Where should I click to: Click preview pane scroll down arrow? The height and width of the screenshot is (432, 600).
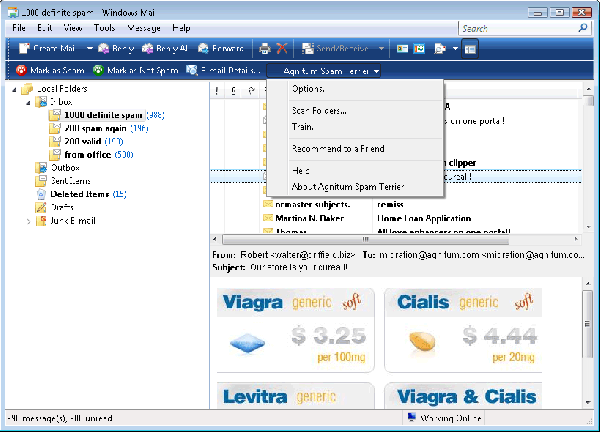[589, 403]
